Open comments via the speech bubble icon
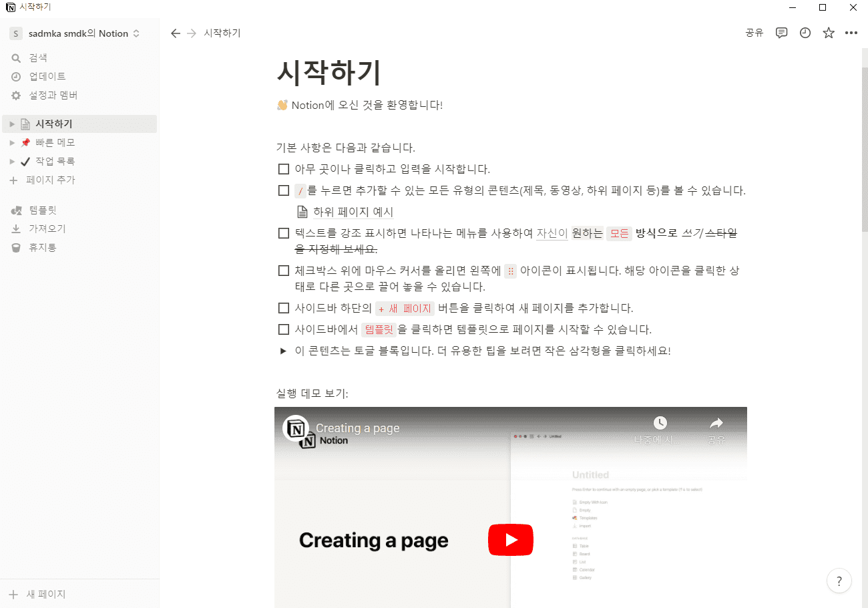 [x=781, y=32]
